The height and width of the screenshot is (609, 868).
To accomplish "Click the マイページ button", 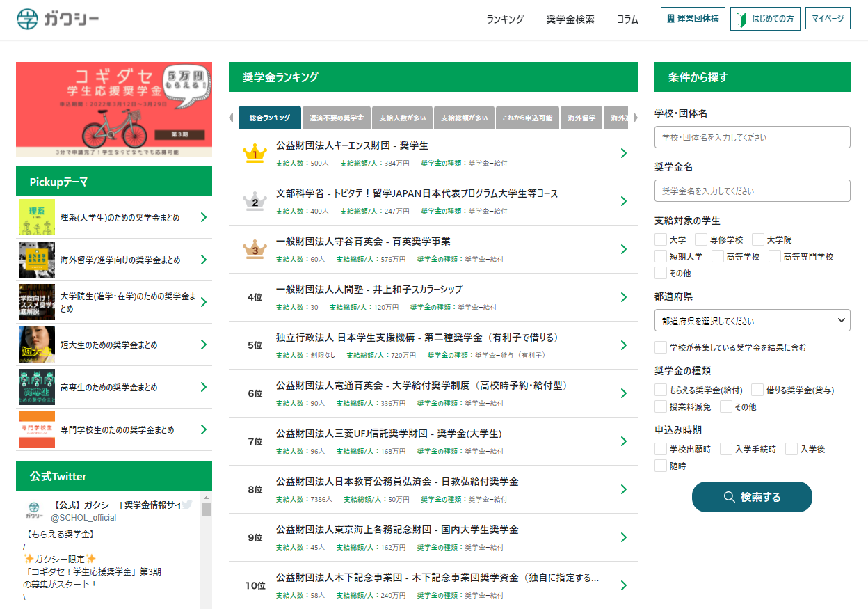I will click(x=828, y=19).
